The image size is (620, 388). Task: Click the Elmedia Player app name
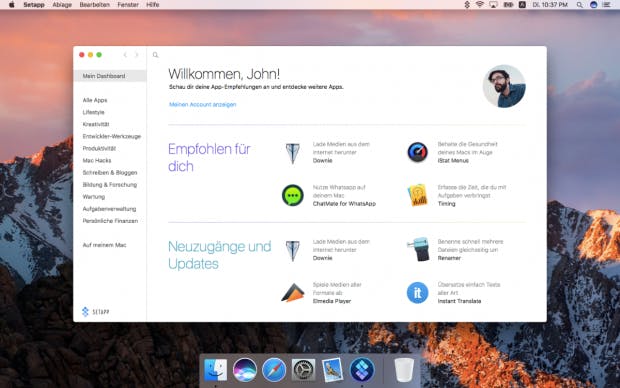332,301
